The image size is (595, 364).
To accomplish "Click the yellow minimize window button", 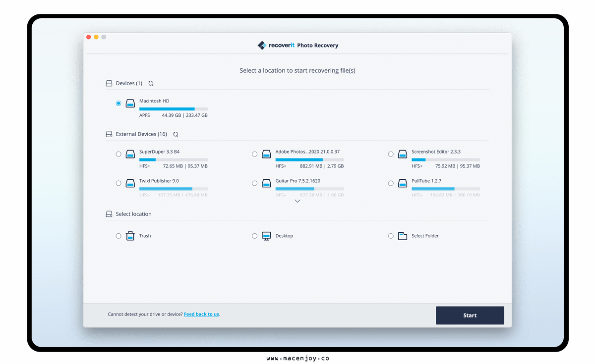I will click(x=96, y=37).
